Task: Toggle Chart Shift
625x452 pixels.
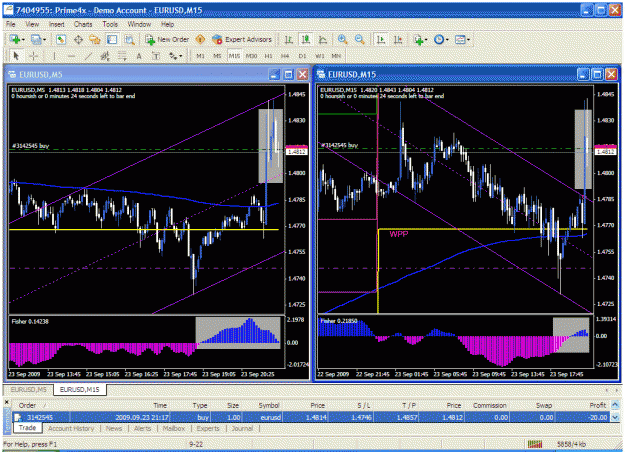Action: pos(398,39)
